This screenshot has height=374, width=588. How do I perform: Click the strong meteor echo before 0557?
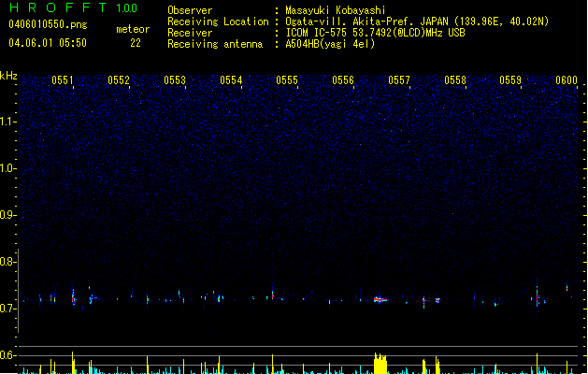380,300
